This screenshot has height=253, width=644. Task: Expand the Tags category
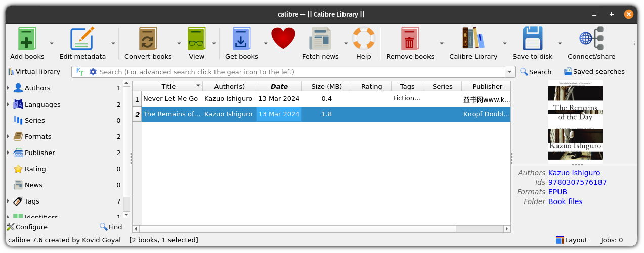coord(8,201)
